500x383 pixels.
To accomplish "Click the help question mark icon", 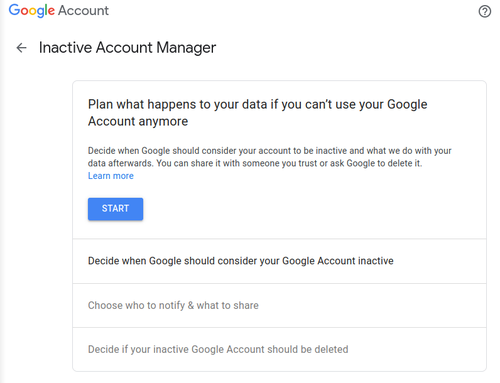I will point(485,11).
